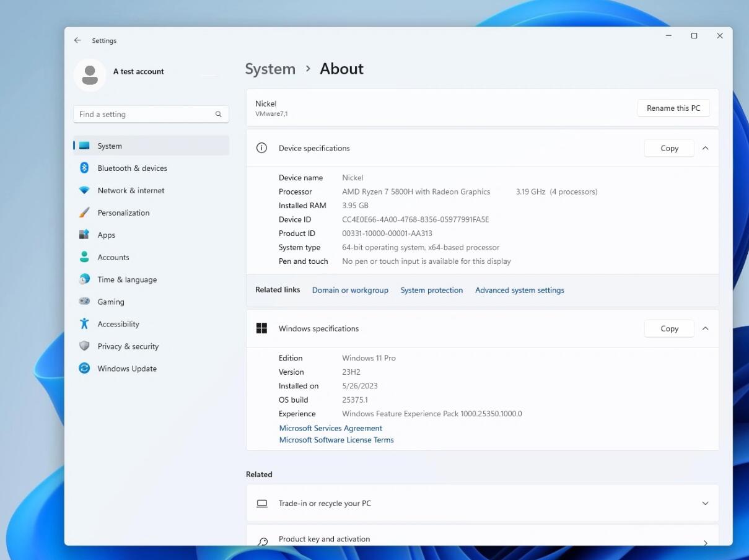
Task: Click the Windows logo beside Windows specifications
Action: (x=261, y=328)
